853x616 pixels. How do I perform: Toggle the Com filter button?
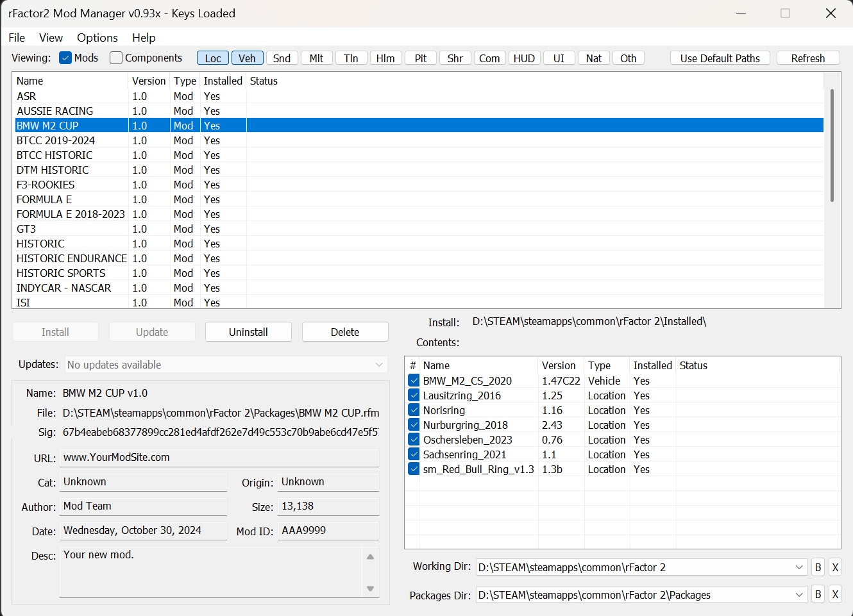[x=489, y=58]
